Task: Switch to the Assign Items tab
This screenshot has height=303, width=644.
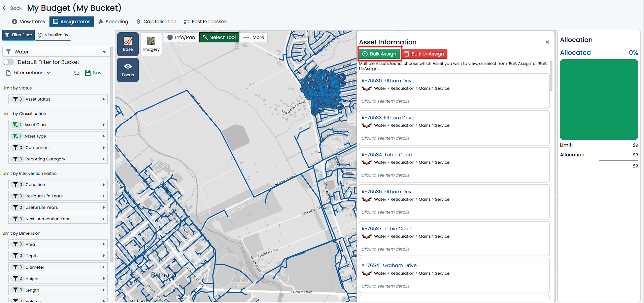Action: pos(71,22)
